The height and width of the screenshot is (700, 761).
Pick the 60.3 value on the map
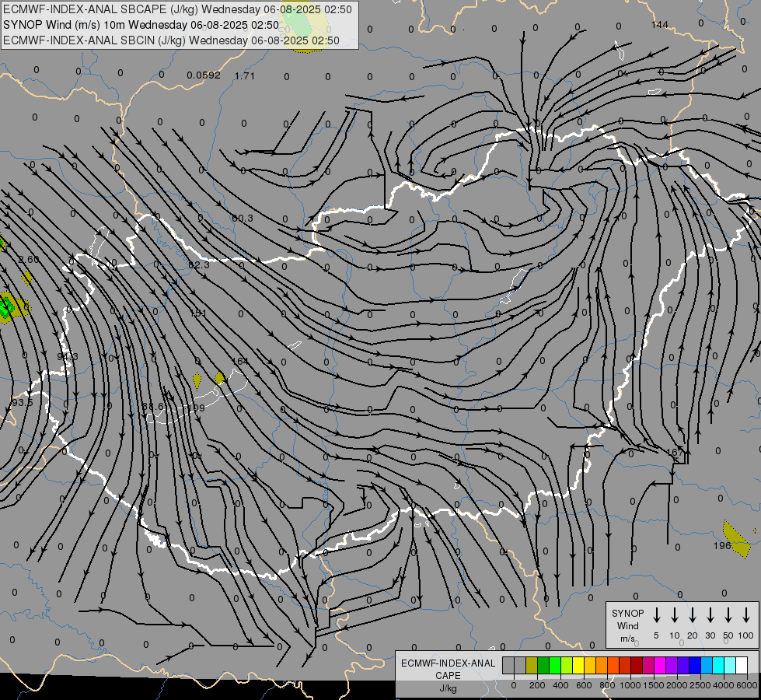click(x=243, y=218)
